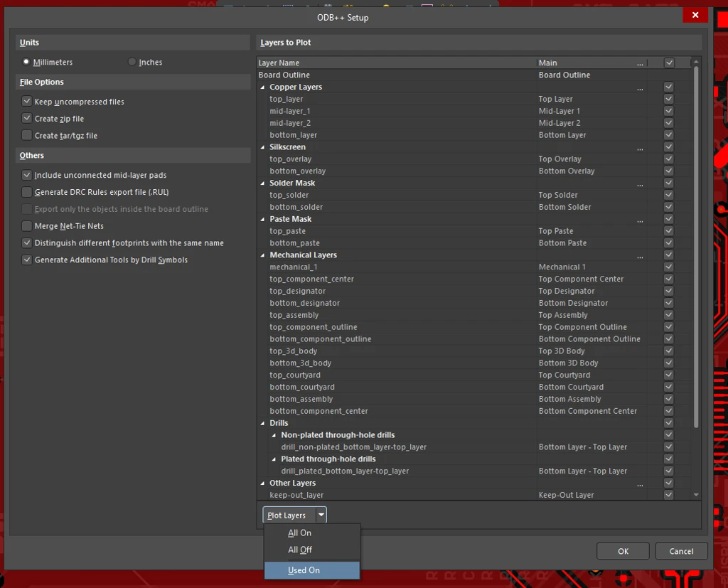Image resolution: width=728 pixels, height=588 pixels.
Task: Choose All On from menu
Action: [x=312, y=533]
